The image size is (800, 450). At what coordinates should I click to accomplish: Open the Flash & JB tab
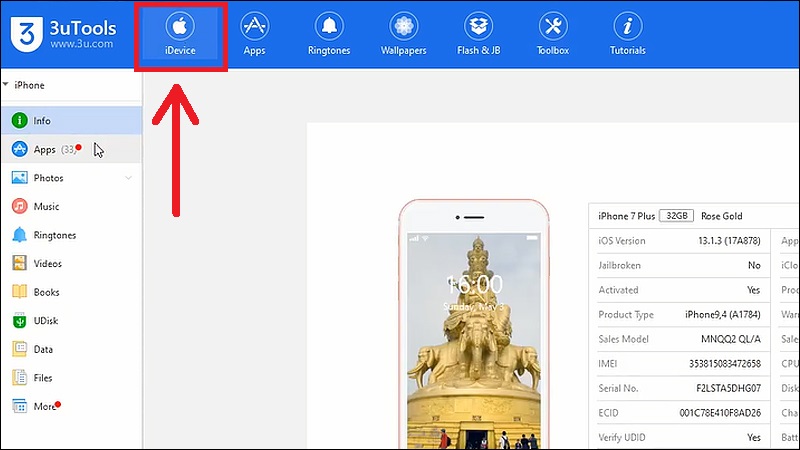[x=479, y=35]
